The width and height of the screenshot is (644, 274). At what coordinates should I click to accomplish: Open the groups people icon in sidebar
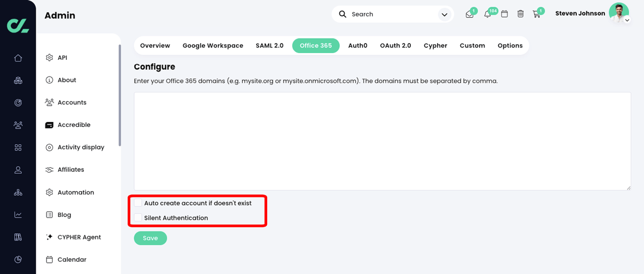pyautogui.click(x=18, y=125)
